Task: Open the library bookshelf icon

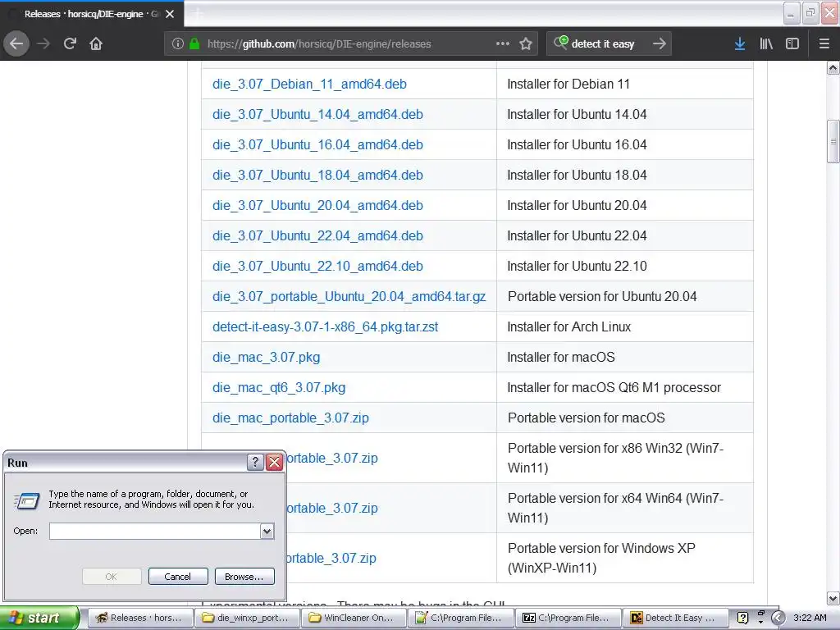Action: tap(766, 43)
